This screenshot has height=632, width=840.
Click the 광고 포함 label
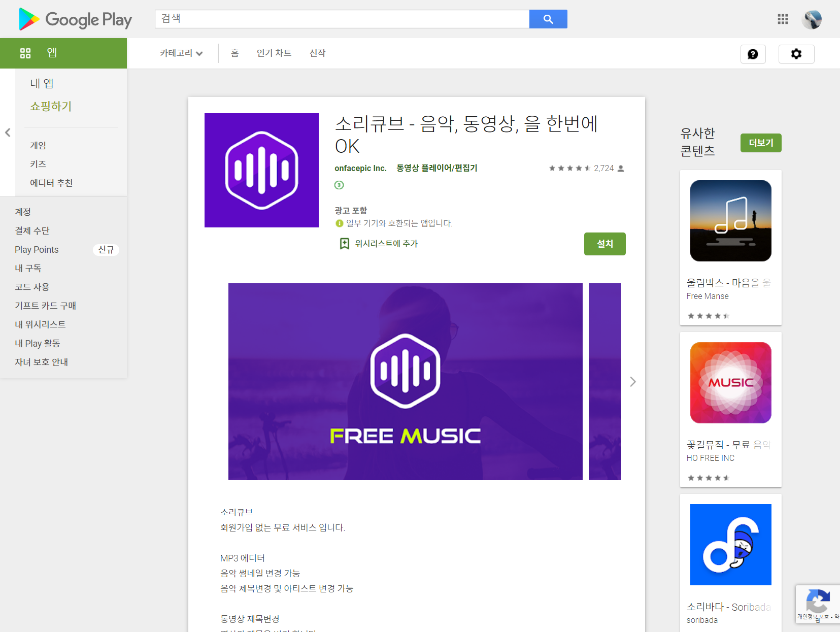[x=351, y=211]
